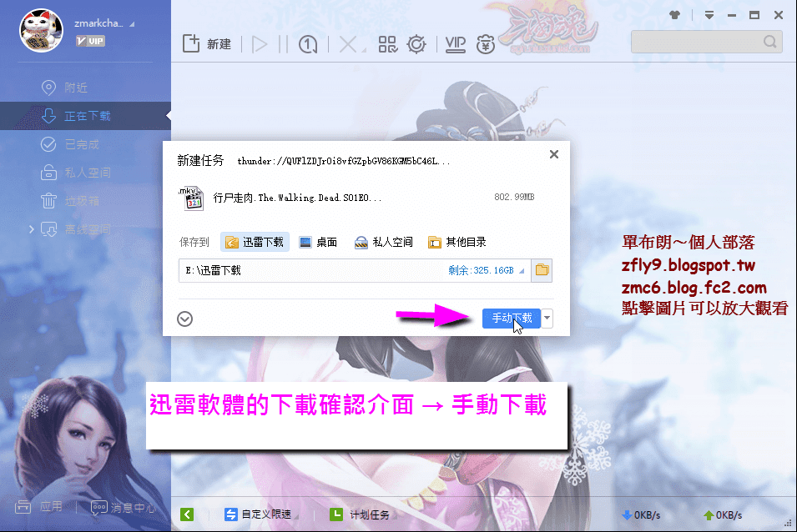797x532 pixels.
Task: Open the grid apps icon in toolbar
Action: [388, 45]
